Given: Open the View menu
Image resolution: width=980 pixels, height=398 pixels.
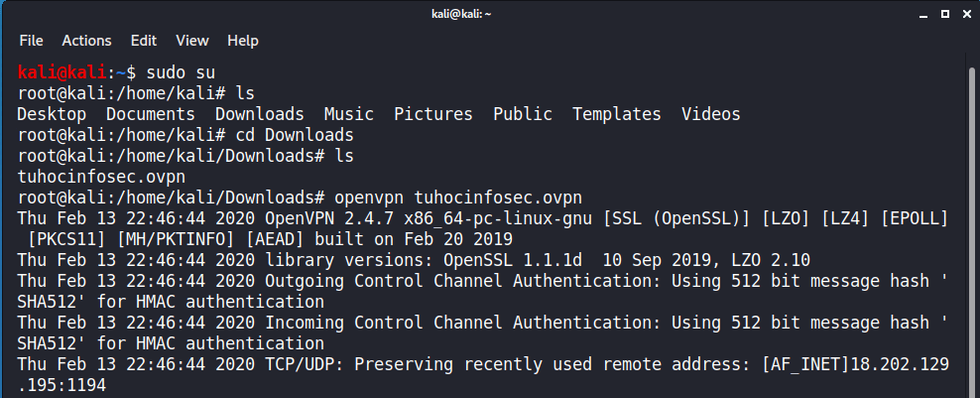Looking at the screenshot, I should pos(192,41).
